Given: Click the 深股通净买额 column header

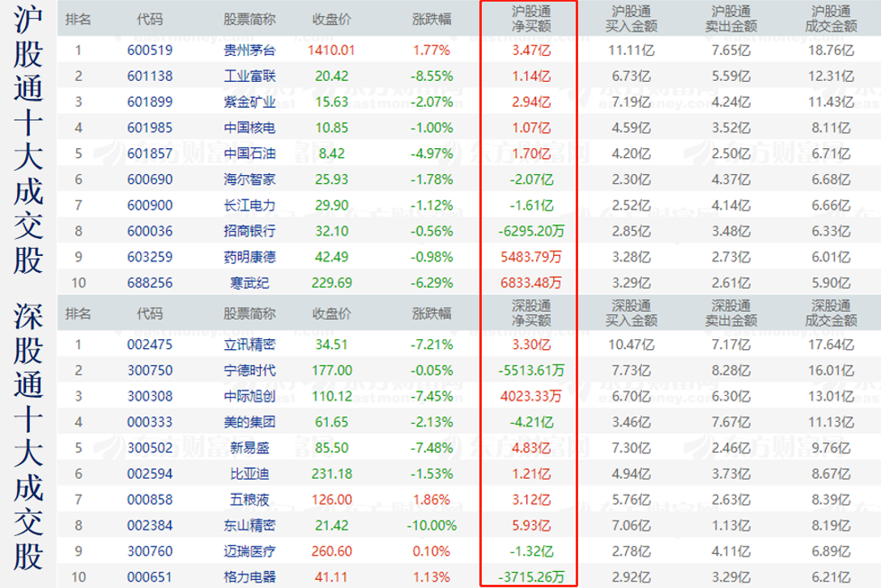Looking at the screenshot, I should click(531, 313).
